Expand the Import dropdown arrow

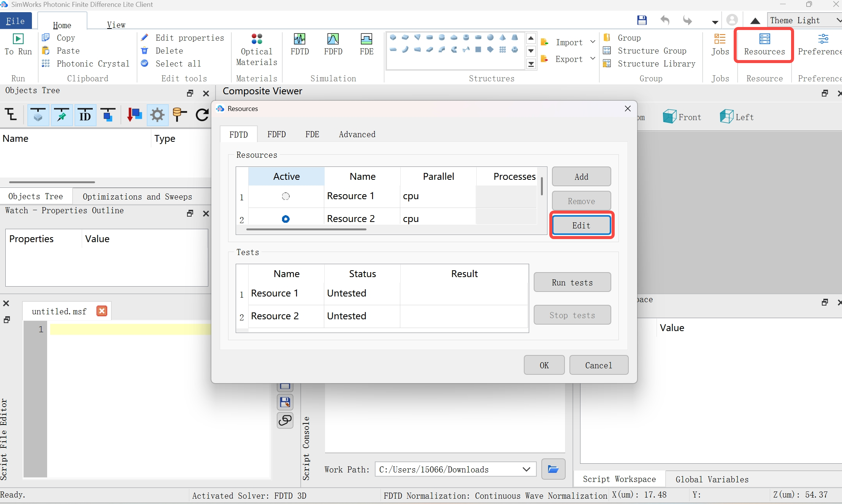click(593, 42)
